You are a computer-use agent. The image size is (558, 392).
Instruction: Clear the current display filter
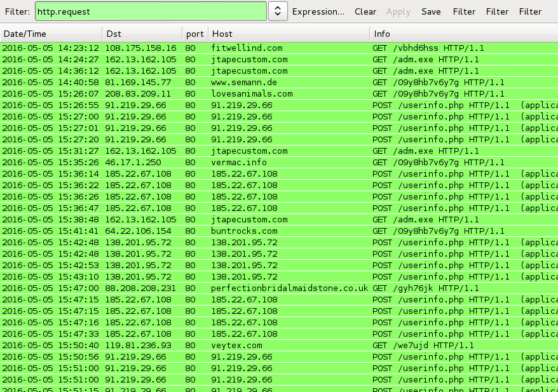(365, 11)
